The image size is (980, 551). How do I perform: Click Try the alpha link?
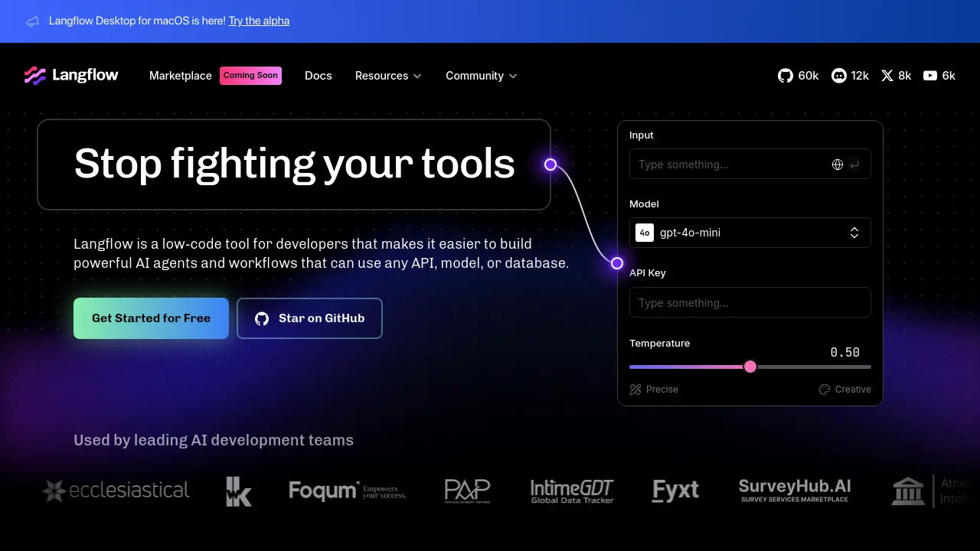[259, 21]
